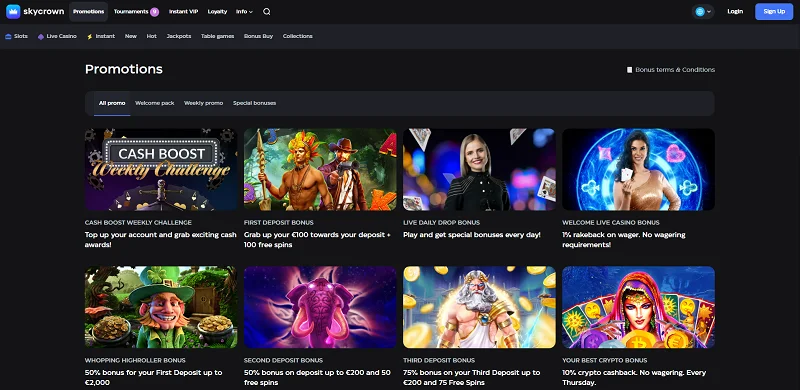The image size is (800, 390).
Task: Open the language globe selector
Action: [703, 11]
